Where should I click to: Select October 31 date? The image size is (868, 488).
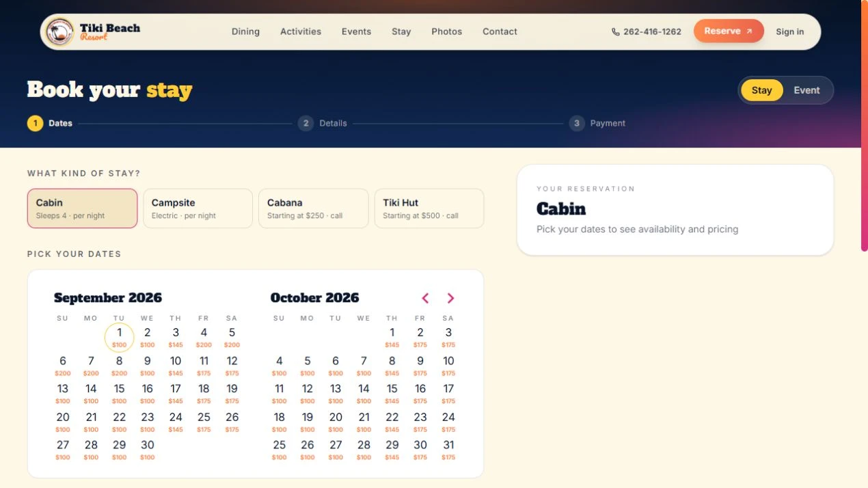pos(448,450)
